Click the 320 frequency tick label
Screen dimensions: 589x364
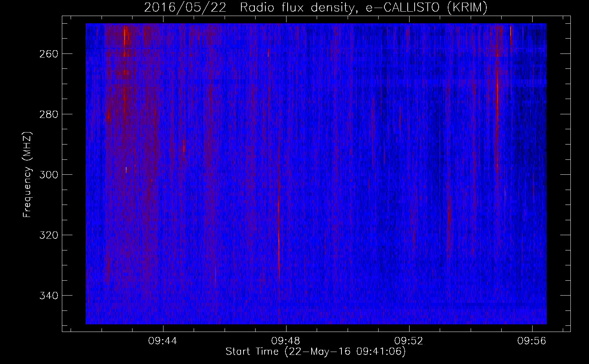tap(48, 235)
